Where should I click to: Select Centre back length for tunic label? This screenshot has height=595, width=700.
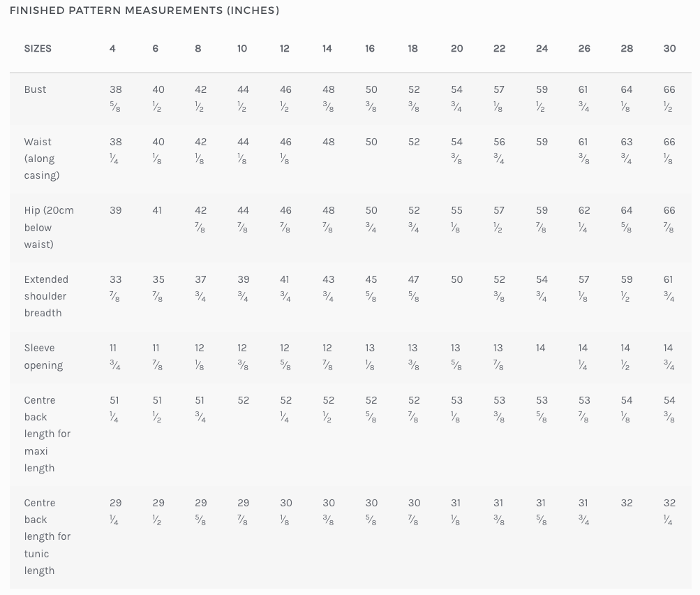tap(47, 536)
